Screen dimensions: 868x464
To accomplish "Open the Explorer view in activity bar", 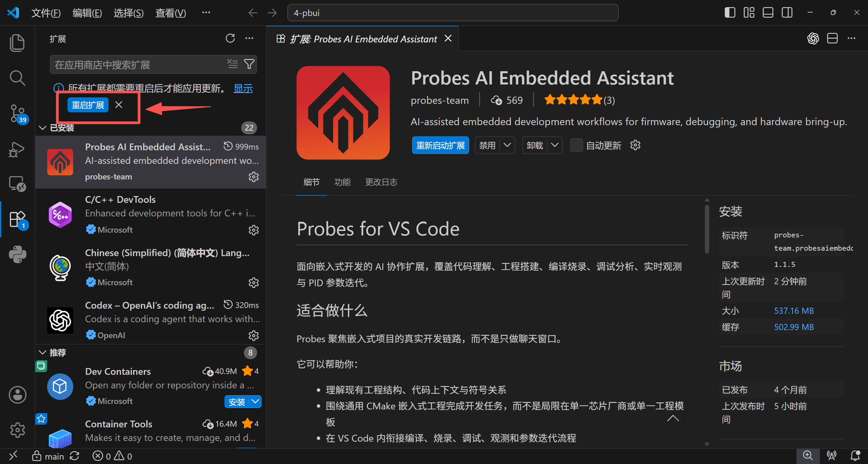I will point(17,43).
